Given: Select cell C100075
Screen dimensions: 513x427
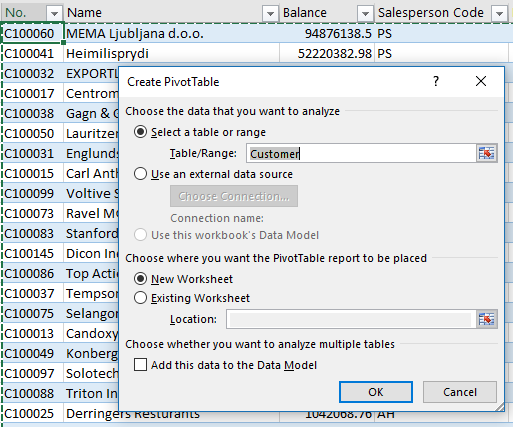Looking at the screenshot, I should [33, 313].
